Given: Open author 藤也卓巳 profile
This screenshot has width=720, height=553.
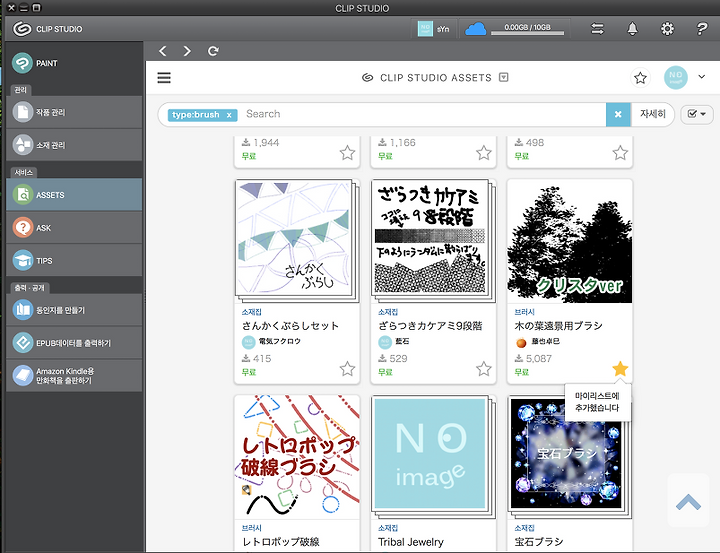Looking at the screenshot, I should pos(537,342).
